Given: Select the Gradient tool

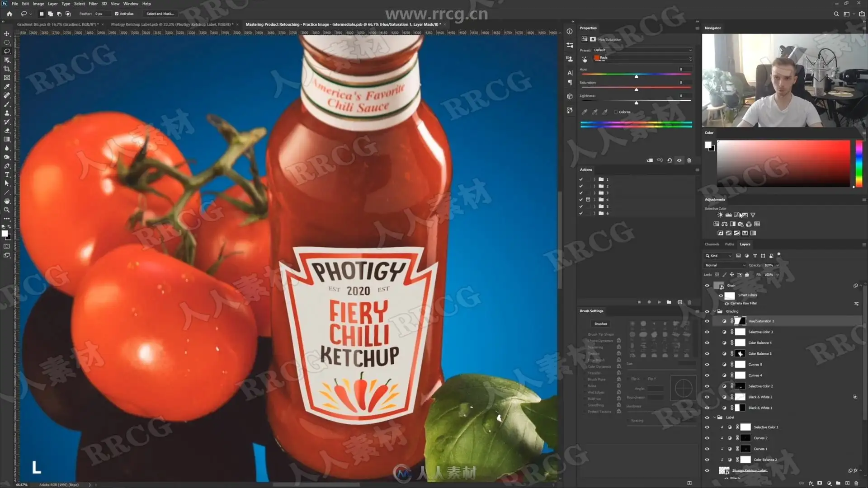Looking at the screenshot, I should [x=7, y=140].
